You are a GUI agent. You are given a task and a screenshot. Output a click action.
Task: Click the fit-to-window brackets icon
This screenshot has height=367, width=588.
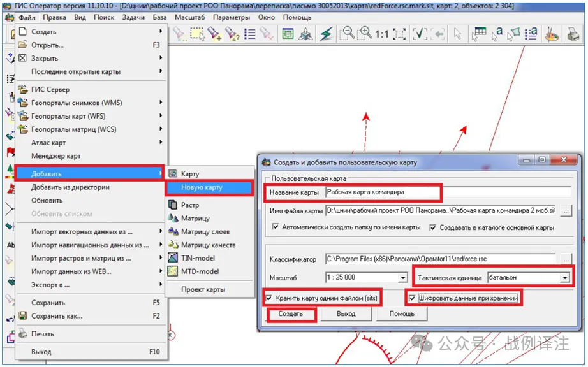point(399,34)
